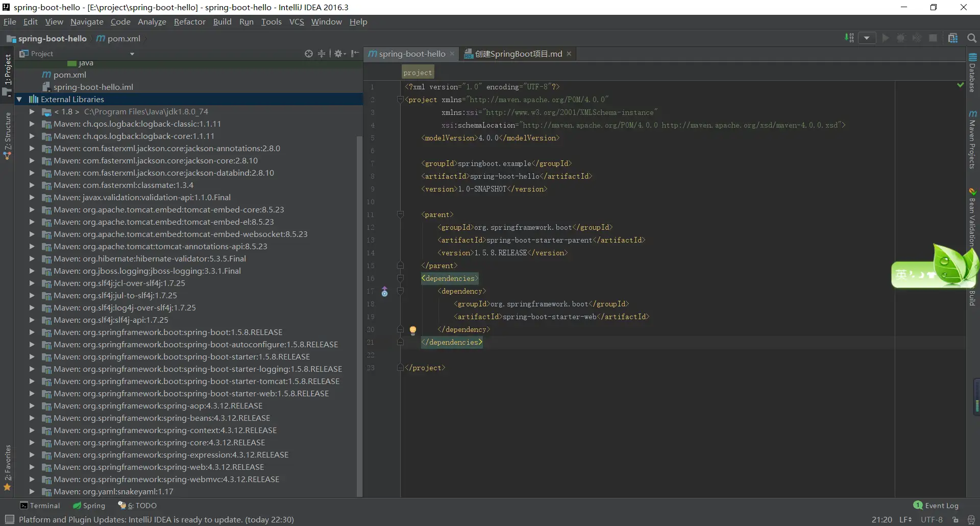
Task: Collapse the External Libraries tree node
Action: (x=19, y=100)
